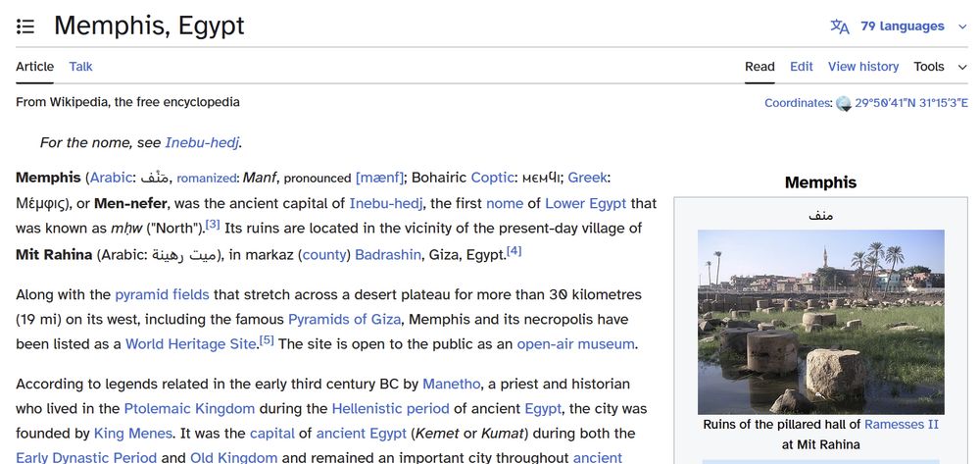
Task: Click the romanized link
Action: [206, 179]
